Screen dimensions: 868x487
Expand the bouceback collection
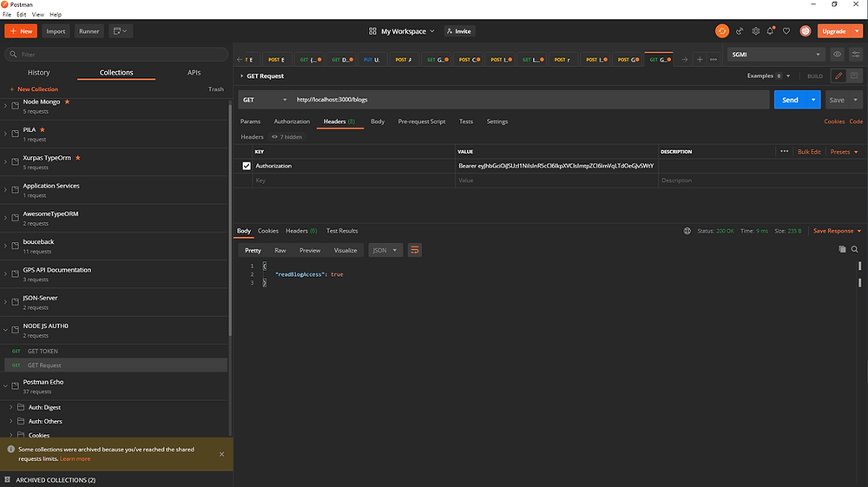coord(5,246)
